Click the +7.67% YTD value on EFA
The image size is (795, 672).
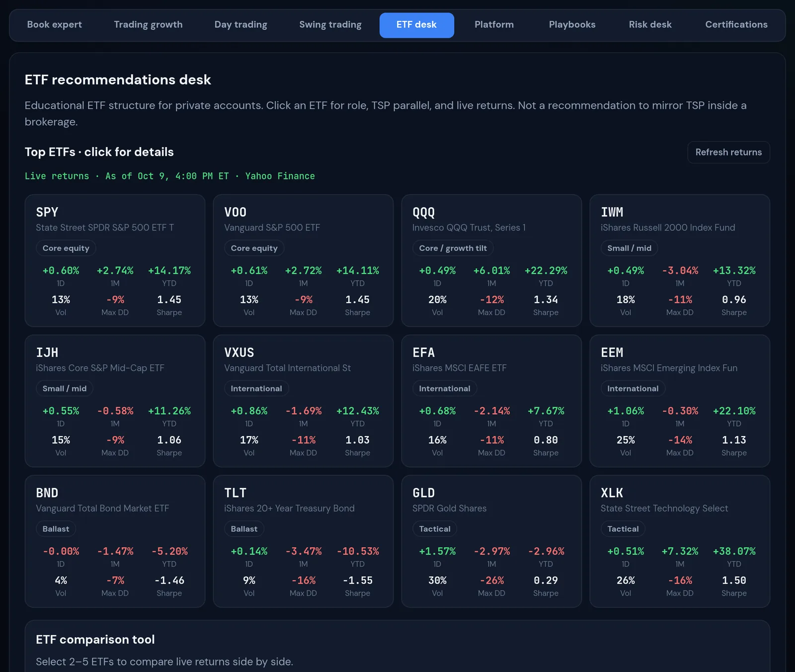click(546, 411)
